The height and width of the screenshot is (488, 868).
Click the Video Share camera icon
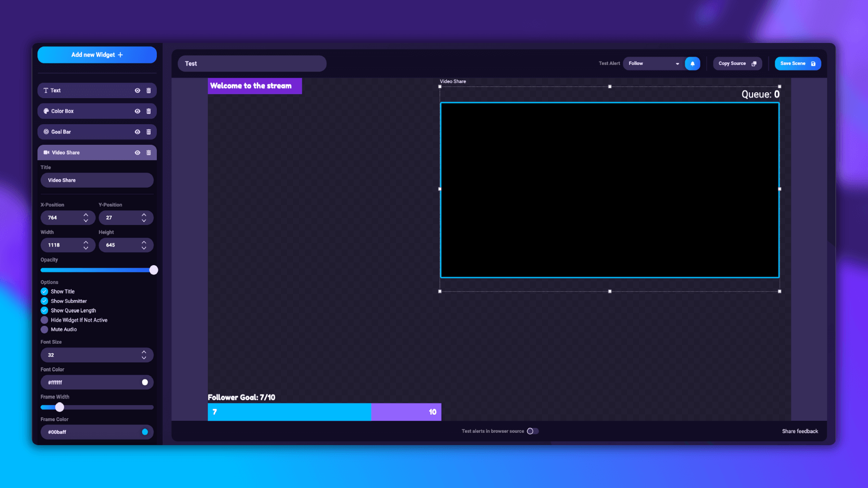tap(47, 152)
